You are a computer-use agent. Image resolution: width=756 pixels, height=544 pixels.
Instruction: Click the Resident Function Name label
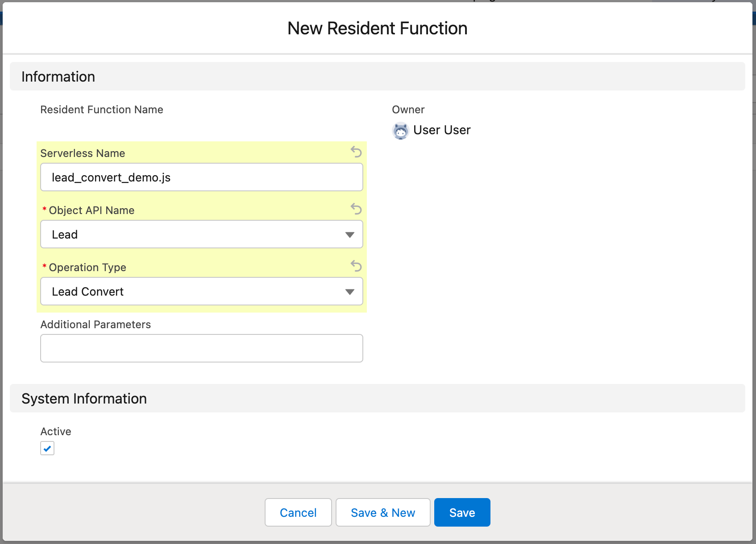point(102,109)
